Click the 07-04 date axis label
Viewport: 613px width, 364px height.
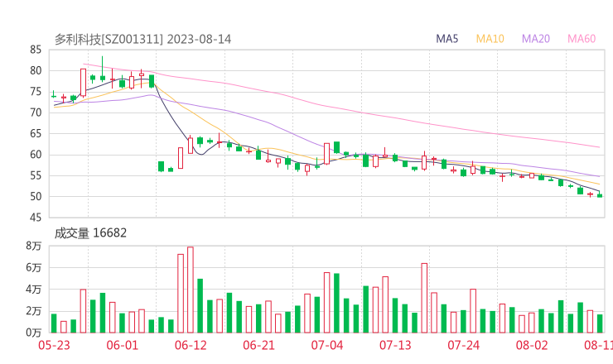click(327, 345)
